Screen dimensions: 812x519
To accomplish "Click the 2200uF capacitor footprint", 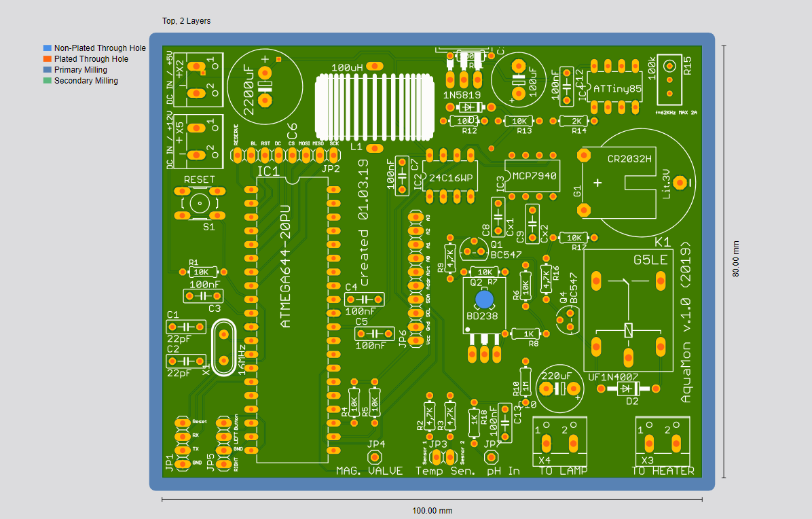I will (x=265, y=86).
